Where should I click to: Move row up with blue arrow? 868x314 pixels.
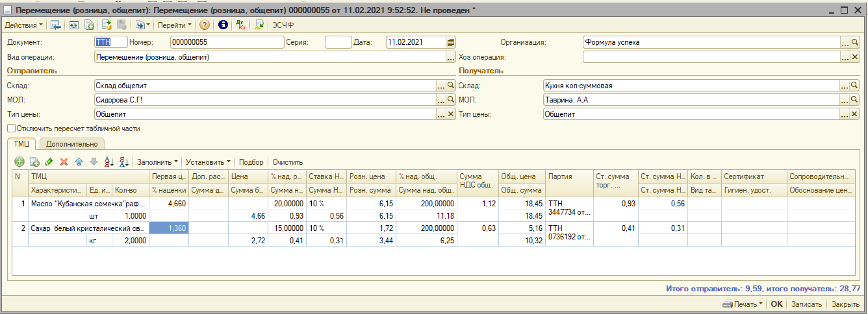pos(79,162)
